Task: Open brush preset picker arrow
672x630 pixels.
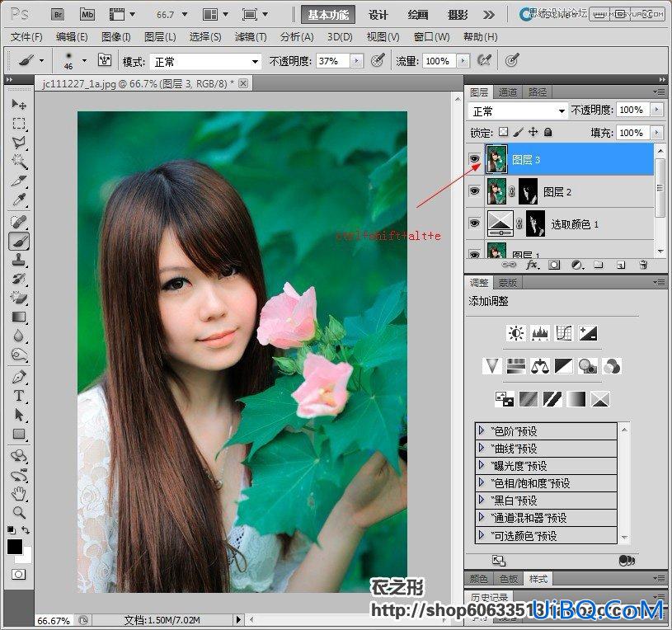Action: (84, 60)
